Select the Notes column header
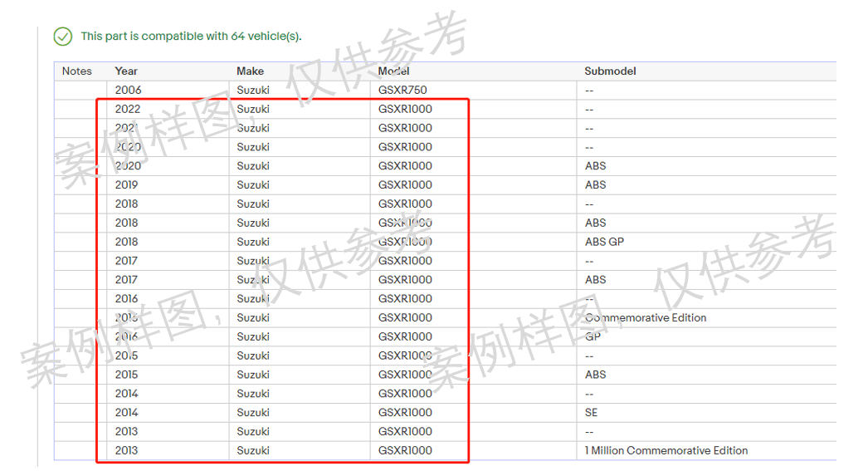The height and width of the screenshot is (471, 868). (x=77, y=71)
